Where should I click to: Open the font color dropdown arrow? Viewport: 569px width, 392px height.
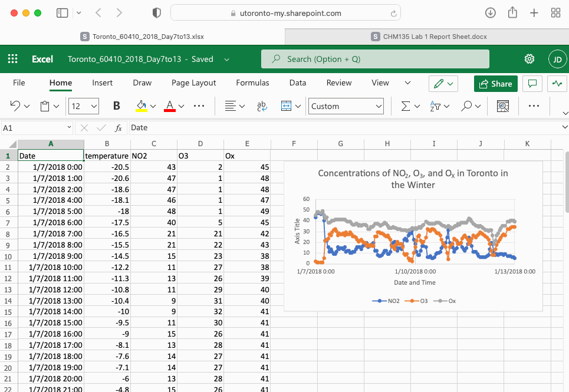[182, 107]
